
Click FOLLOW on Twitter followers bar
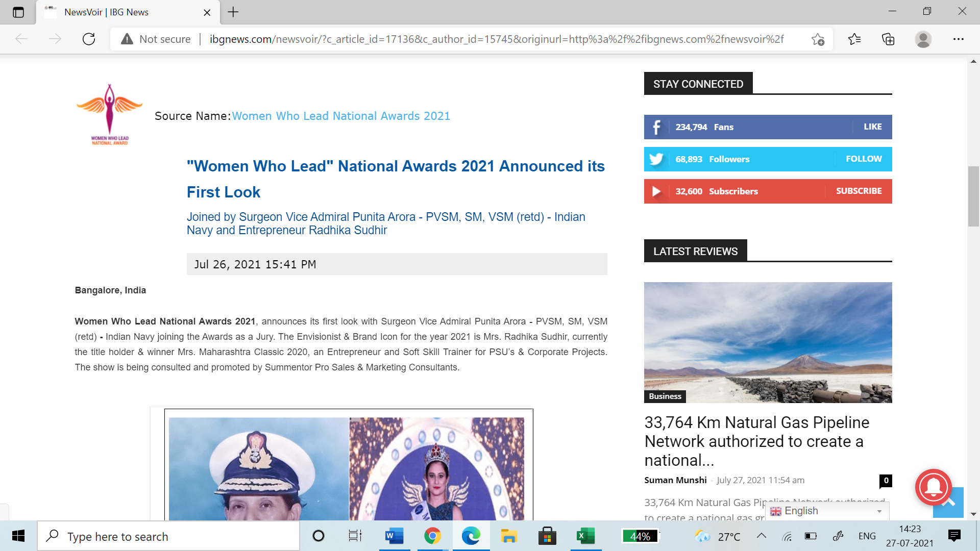pyautogui.click(x=864, y=159)
